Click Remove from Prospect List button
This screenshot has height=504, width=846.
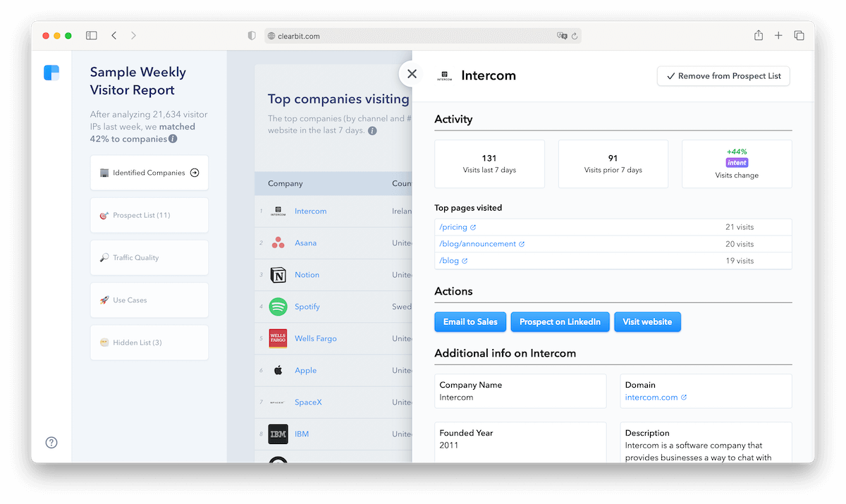723,76
